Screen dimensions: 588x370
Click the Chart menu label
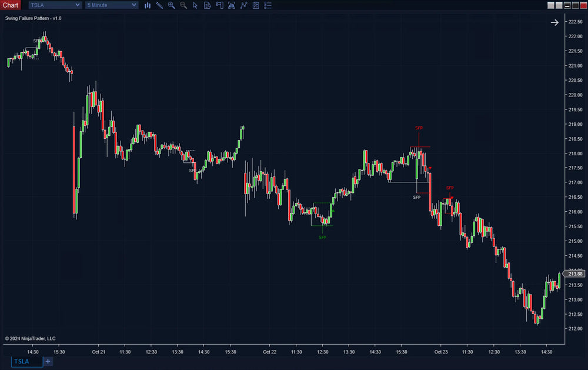pos(10,5)
